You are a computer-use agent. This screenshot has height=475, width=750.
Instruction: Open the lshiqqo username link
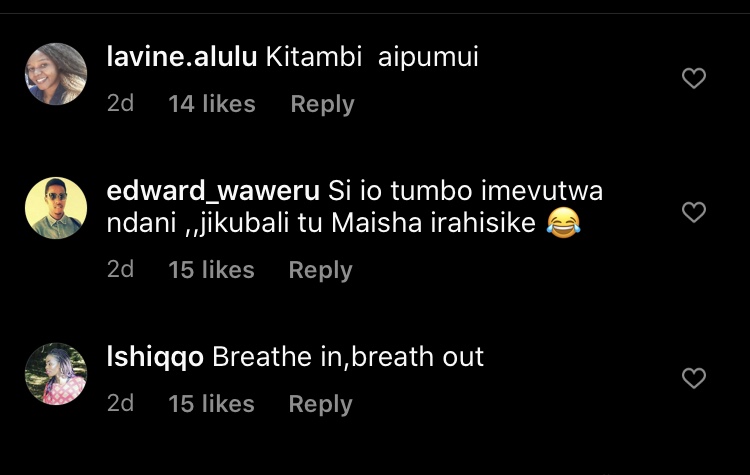click(x=155, y=358)
